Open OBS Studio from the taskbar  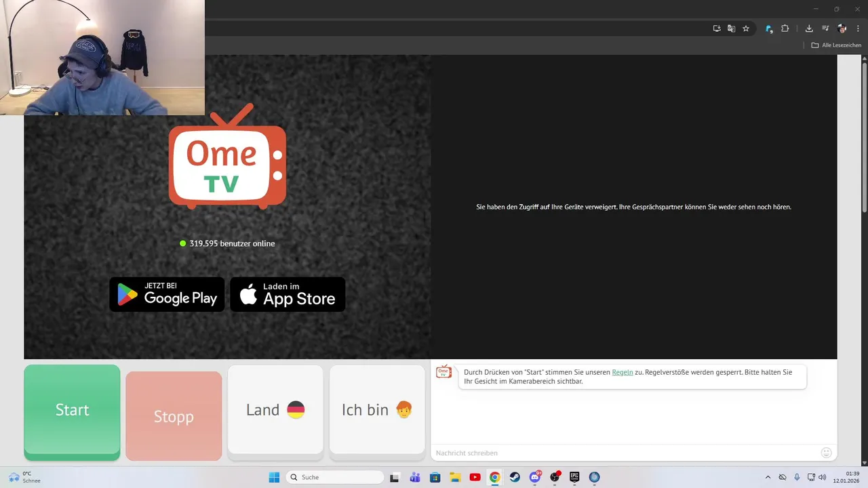(x=555, y=477)
